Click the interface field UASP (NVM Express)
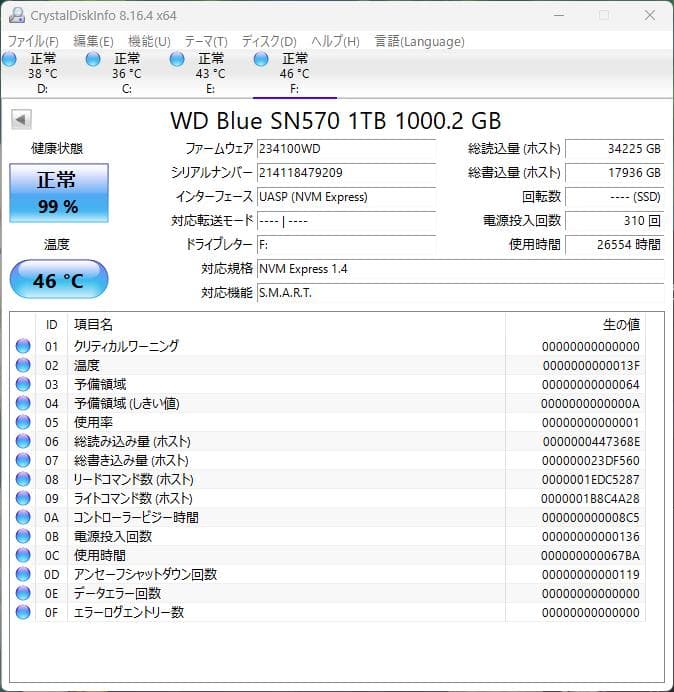 [x=346, y=196]
